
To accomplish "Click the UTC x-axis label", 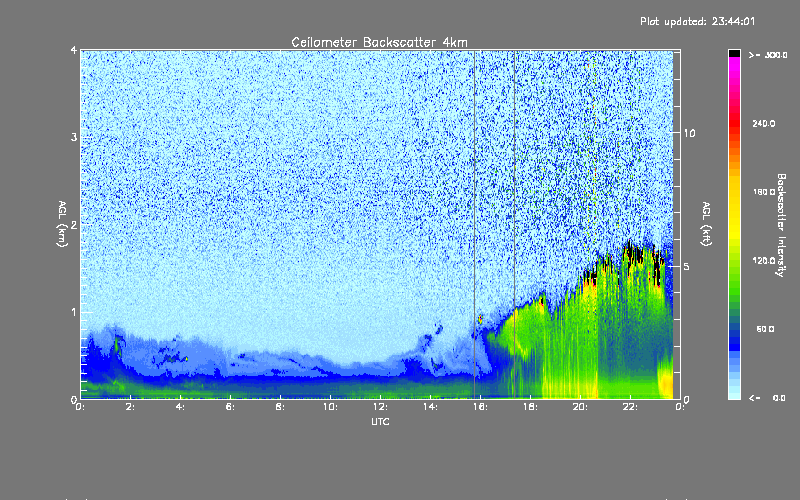I will [380, 421].
